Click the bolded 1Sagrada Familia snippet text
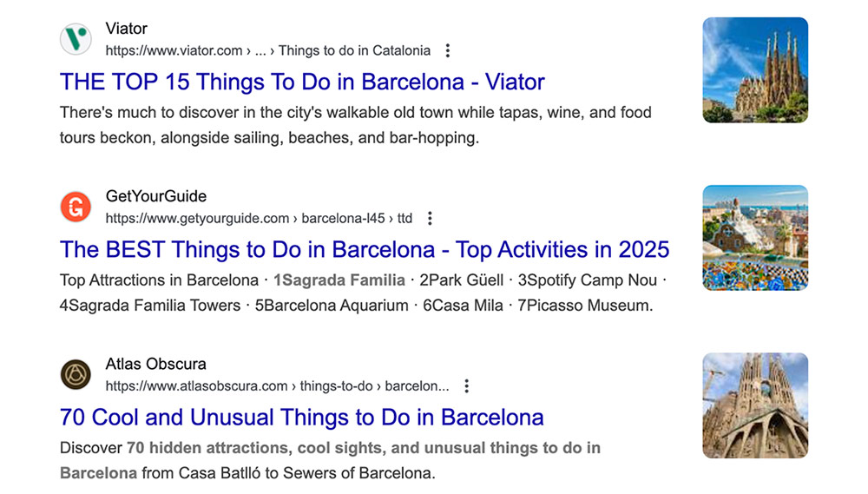868x494 pixels. pos(339,280)
